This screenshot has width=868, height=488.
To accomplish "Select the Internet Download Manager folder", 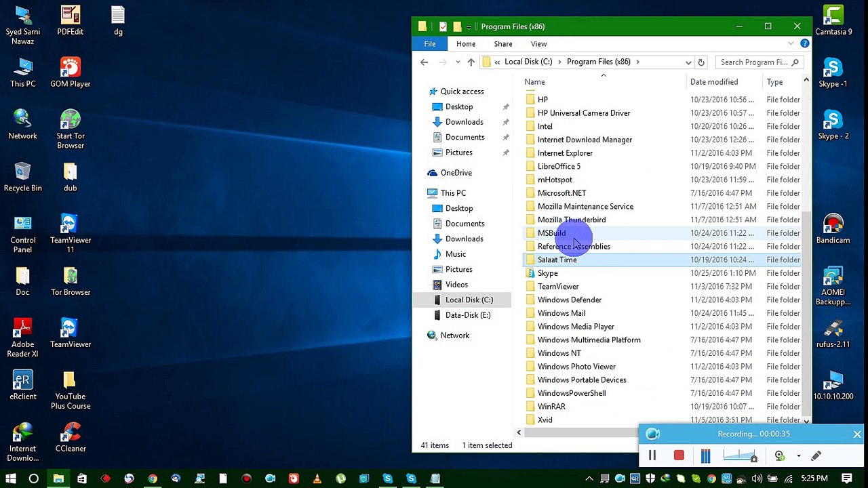I will [x=585, y=140].
